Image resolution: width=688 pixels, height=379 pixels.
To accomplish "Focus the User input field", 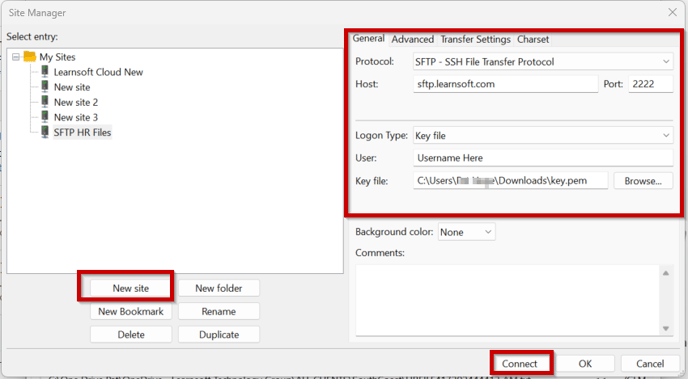I will (x=543, y=158).
